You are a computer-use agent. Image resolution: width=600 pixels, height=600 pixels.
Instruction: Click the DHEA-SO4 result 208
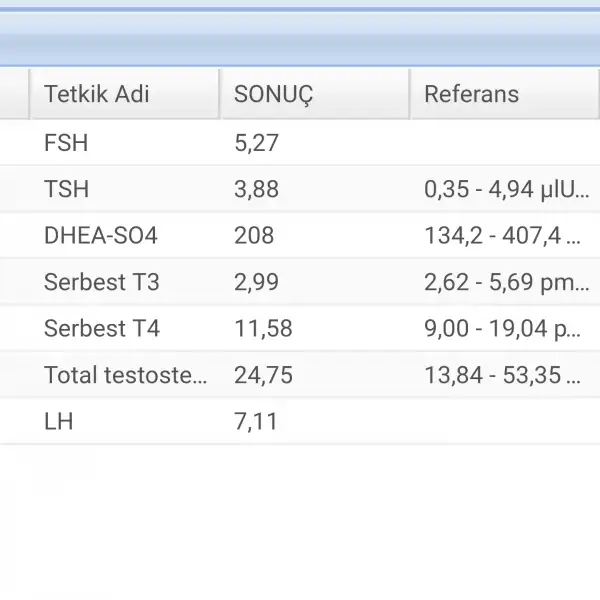(253, 236)
